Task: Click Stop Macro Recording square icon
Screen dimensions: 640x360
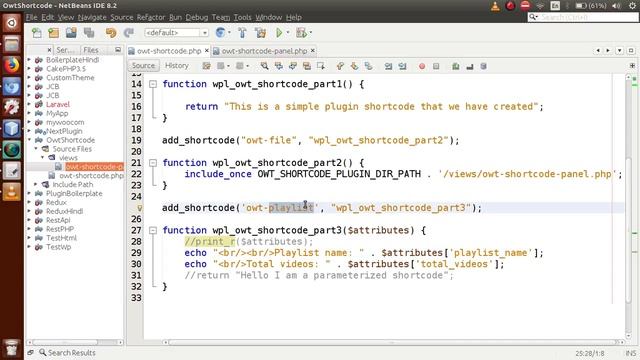Action: click(436, 66)
